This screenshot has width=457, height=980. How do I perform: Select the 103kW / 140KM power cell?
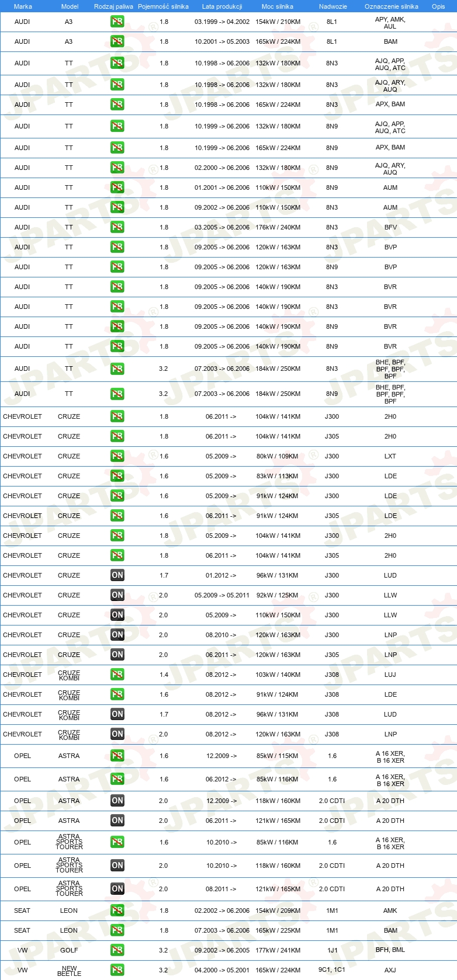coord(278,675)
